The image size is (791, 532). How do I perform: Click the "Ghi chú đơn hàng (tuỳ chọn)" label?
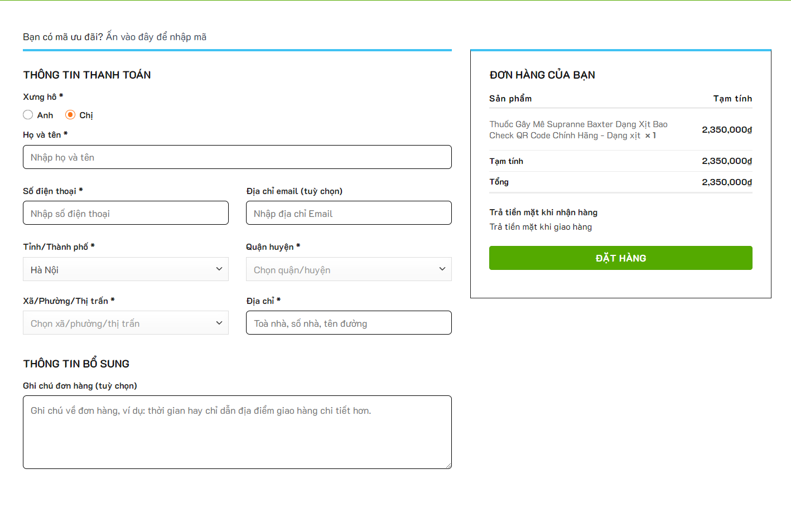80,386
